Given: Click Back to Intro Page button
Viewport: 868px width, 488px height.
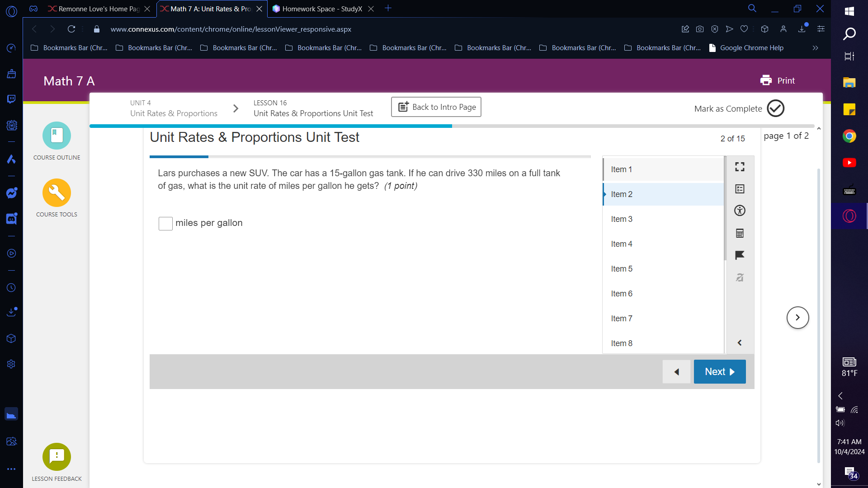Looking at the screenshot, I should point(436,107).
